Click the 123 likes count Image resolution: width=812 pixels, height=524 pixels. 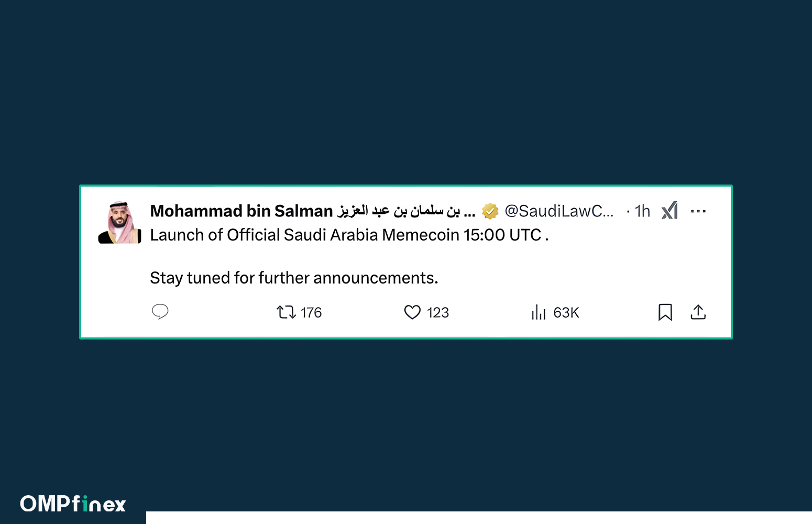coord(437,313)
